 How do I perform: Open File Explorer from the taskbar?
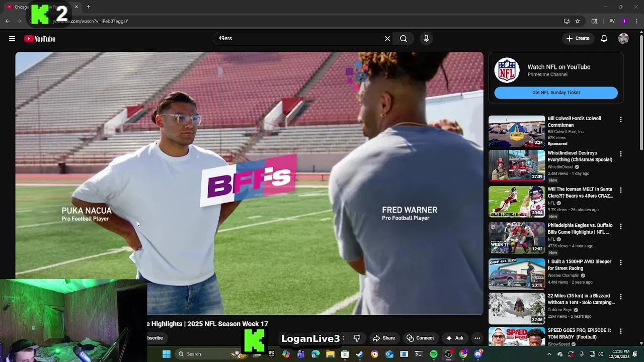330,354
